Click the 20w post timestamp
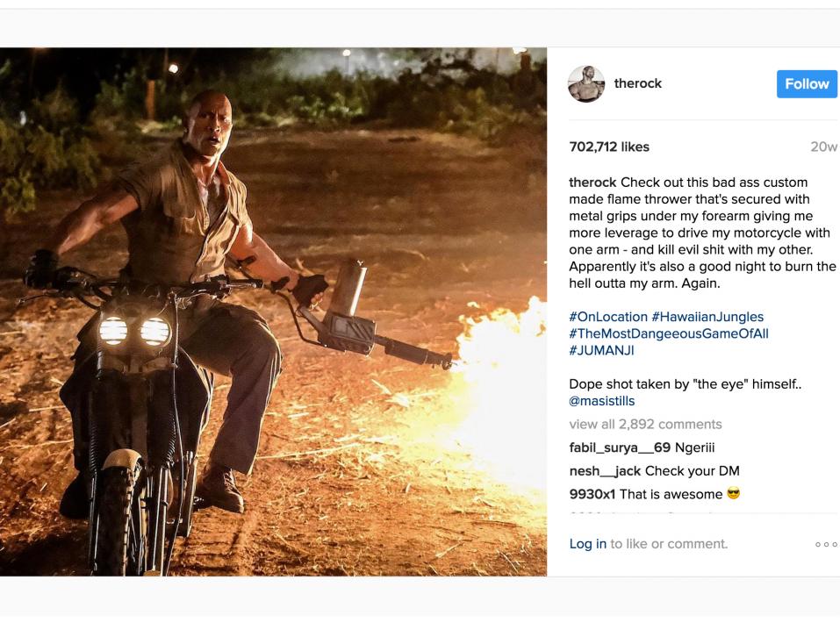 click(x=823, y=147)
